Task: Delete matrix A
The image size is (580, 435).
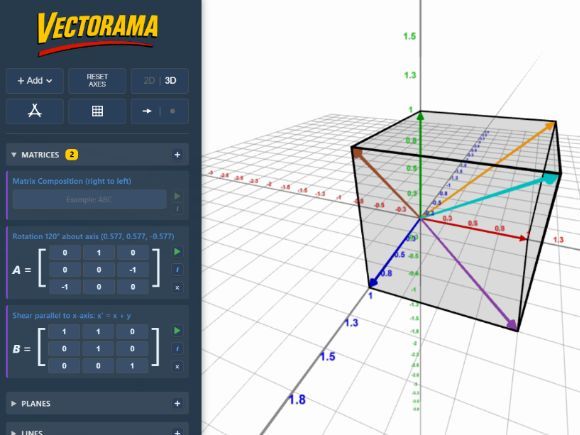Action: coord(177,287)
